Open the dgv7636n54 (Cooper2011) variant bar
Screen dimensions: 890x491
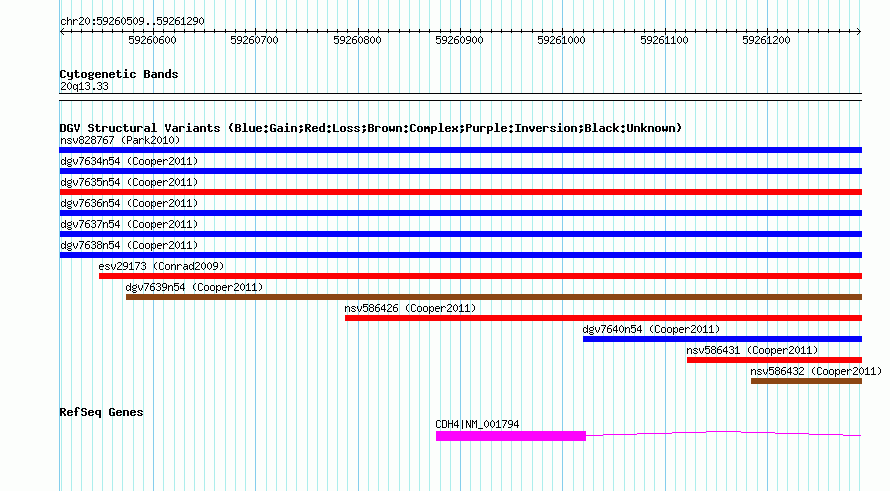(x=460, y=213)
